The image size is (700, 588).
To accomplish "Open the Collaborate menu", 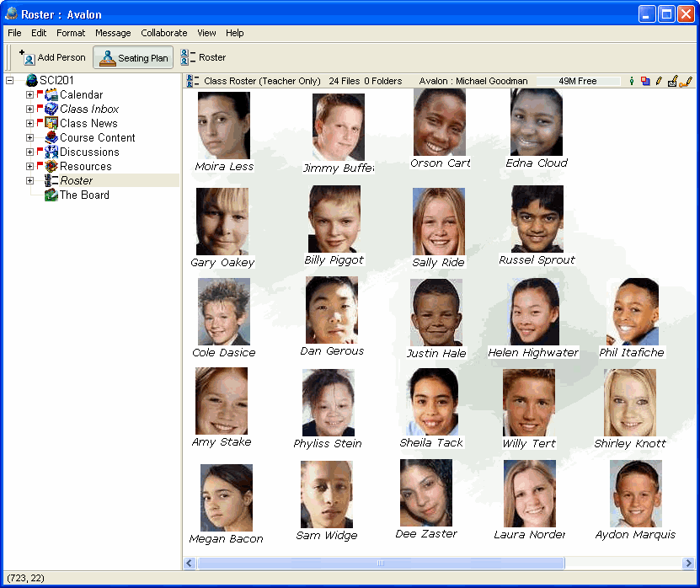I will [x=164, y=33].
